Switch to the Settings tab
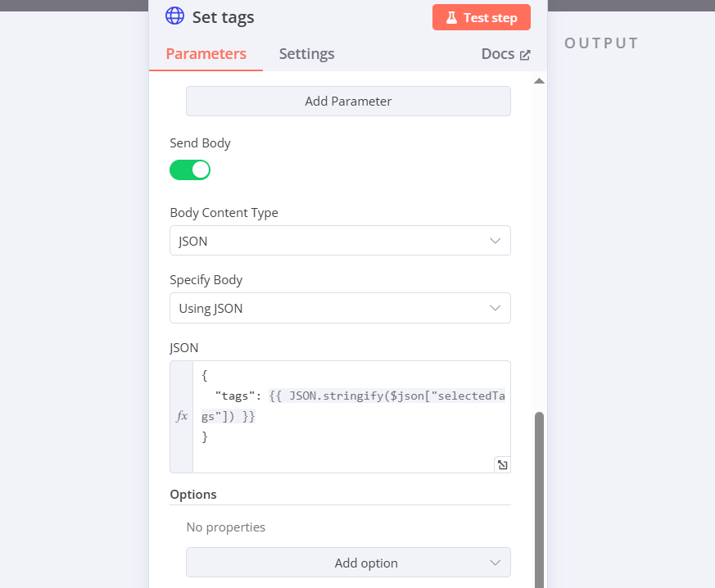This screenshot has width=715, height=588. coord(306,54)
